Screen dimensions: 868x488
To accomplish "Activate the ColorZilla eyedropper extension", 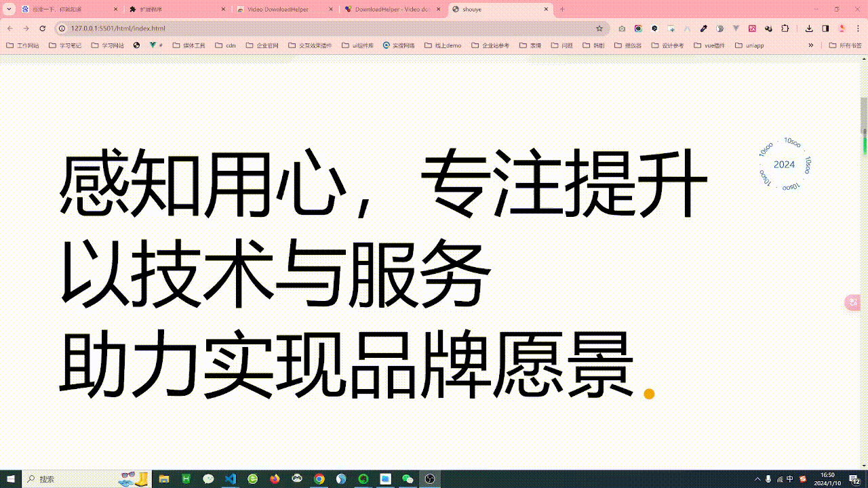I will point(703,28).
